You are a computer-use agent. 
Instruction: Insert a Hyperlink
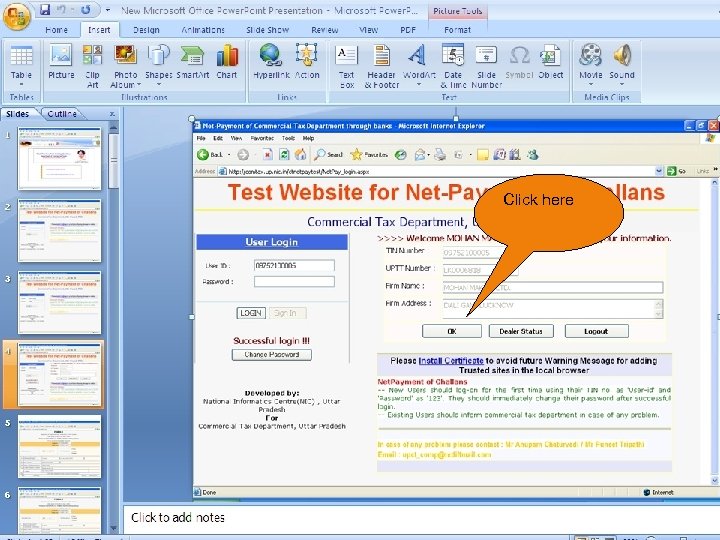[271, 62]
